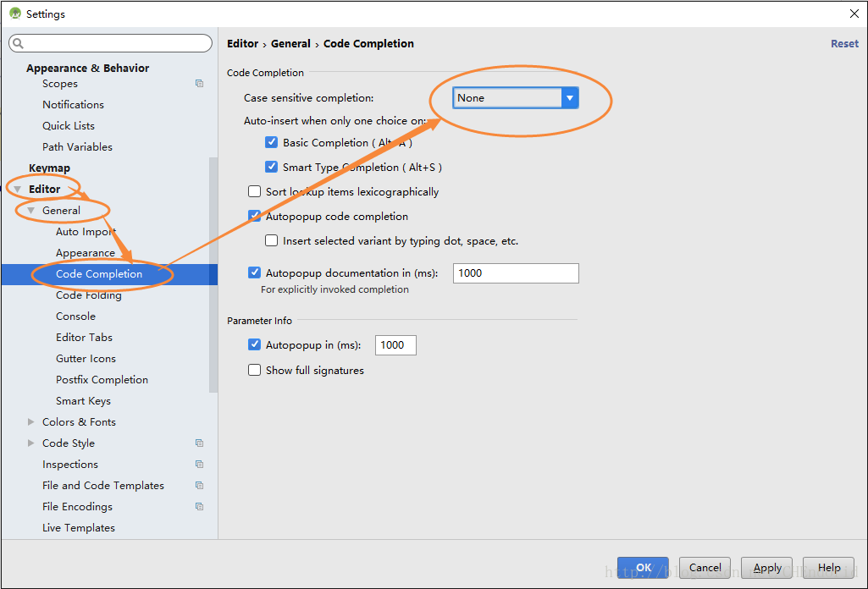Collapse the Editor tree section
The width and height of the screenshot is (868, 589).
pyautogui.click(x=18, y=190)
